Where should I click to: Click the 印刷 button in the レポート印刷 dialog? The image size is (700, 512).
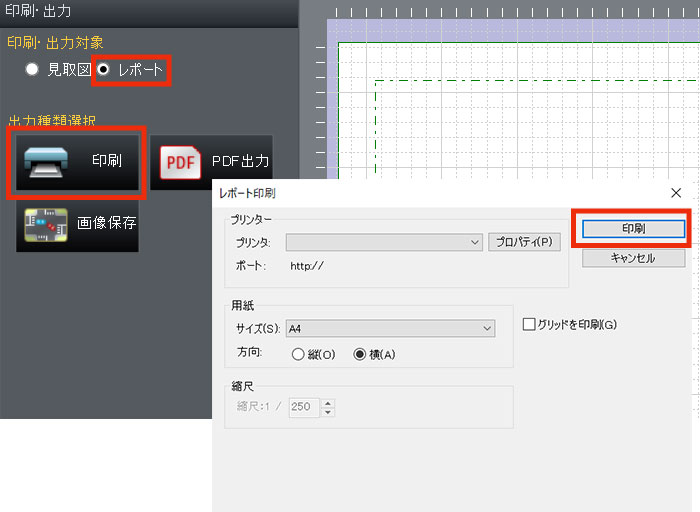(633, 229)
